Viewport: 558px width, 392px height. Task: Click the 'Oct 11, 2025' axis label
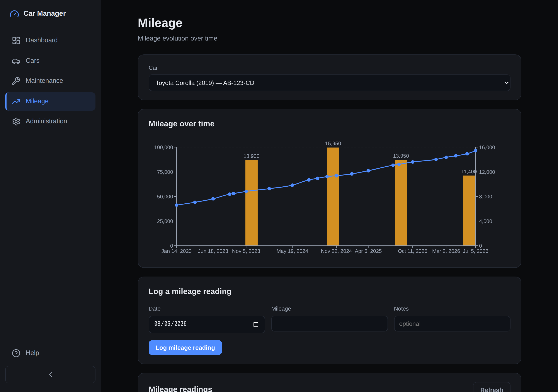coord(412,251)
